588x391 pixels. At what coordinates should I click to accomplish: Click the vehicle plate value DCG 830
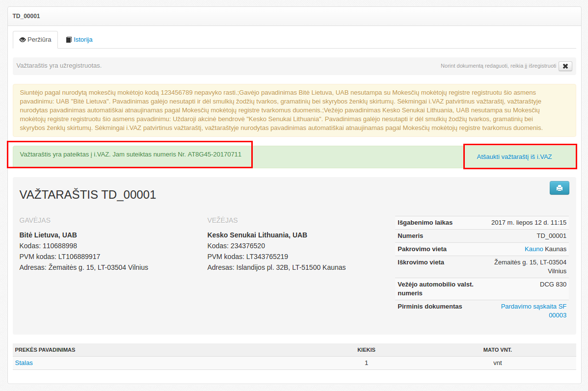(x=553, y=284)
